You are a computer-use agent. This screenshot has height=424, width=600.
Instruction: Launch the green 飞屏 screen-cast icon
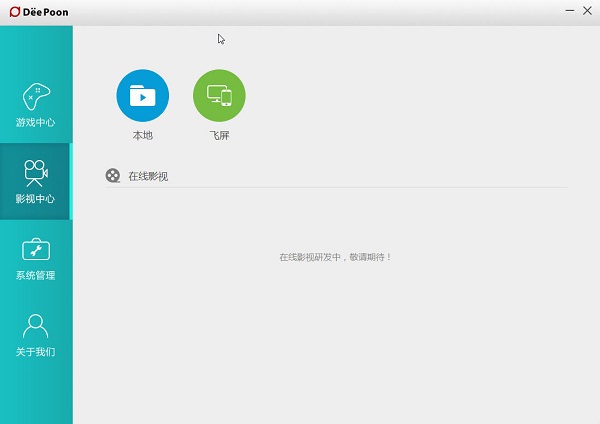tap(219, 95)
